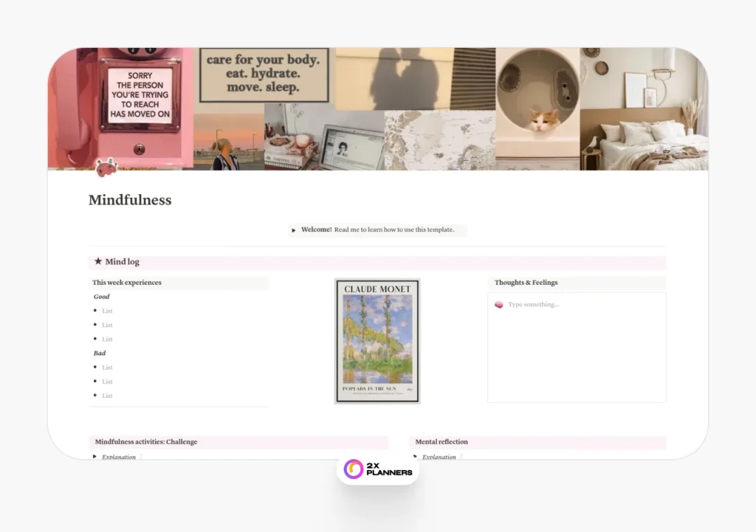This screenshot has height=532, width=756.
Task: Click the Mind log heading text
Action: [x=123, y=262]
